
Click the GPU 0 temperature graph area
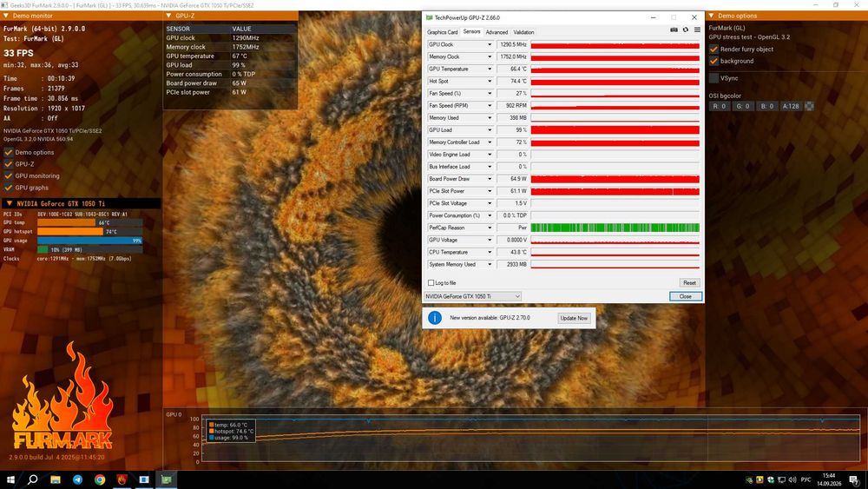(x=530, y=438)
